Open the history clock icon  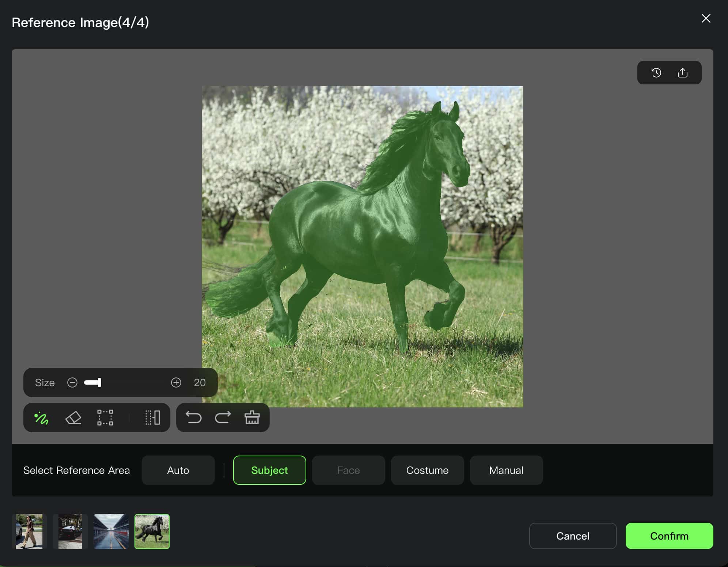(656, 73)
